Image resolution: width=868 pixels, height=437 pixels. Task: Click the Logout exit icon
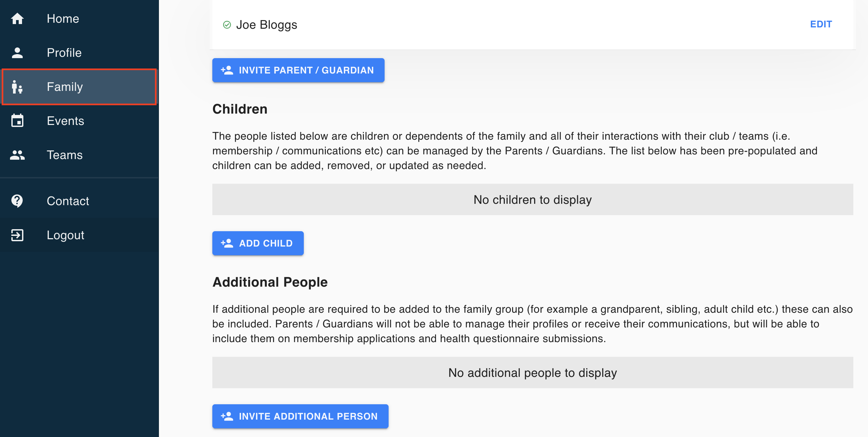coord(17,235)
